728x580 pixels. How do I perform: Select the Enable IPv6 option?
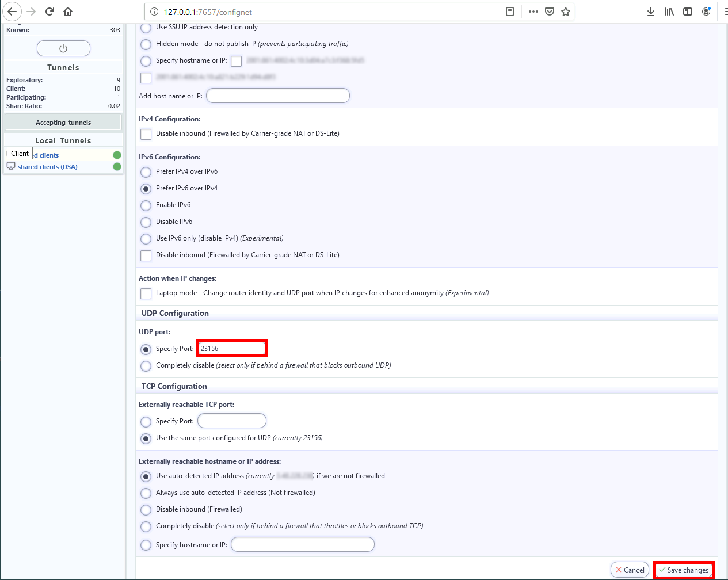pos(146,205)
